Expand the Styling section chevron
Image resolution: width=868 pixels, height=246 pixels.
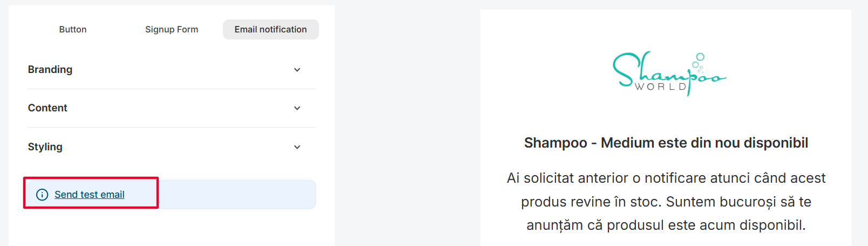click(297, 147)
